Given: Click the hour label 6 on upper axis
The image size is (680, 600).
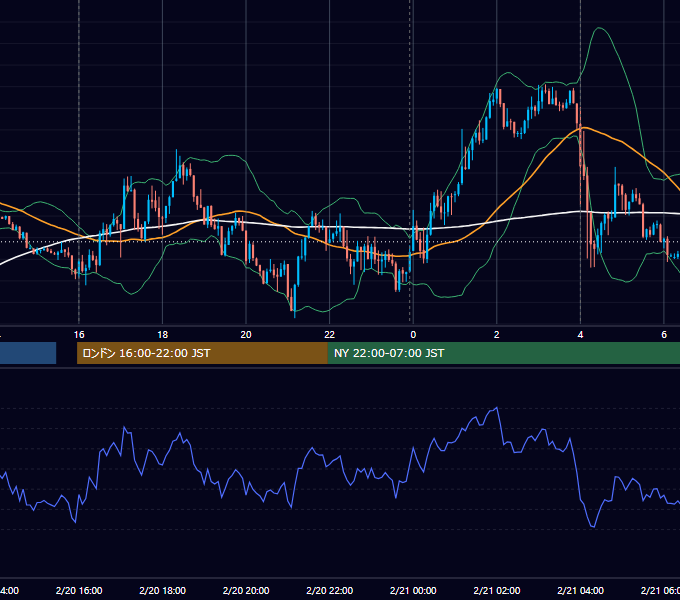Looking at the screenshot, I should click(x=664, y=335).
